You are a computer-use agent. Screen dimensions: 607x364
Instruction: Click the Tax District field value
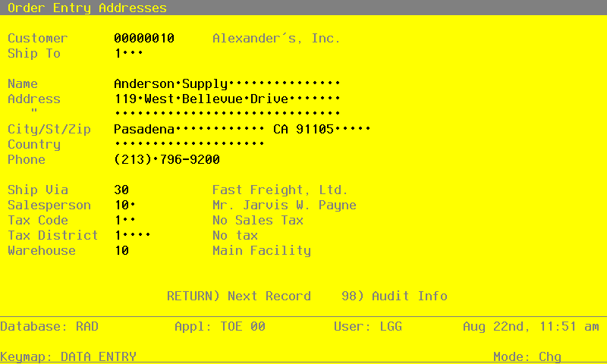click(132, 235)
